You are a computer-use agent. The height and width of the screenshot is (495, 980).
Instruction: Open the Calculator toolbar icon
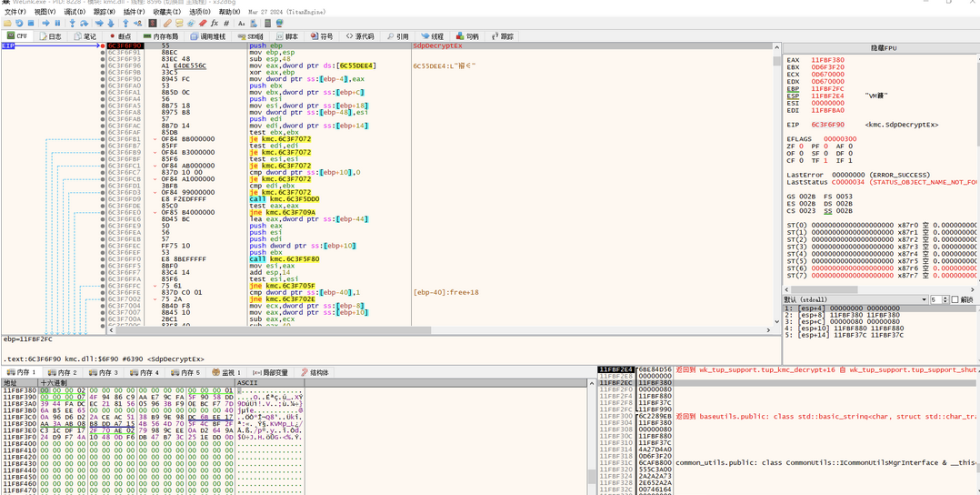(x=268, y=23)
